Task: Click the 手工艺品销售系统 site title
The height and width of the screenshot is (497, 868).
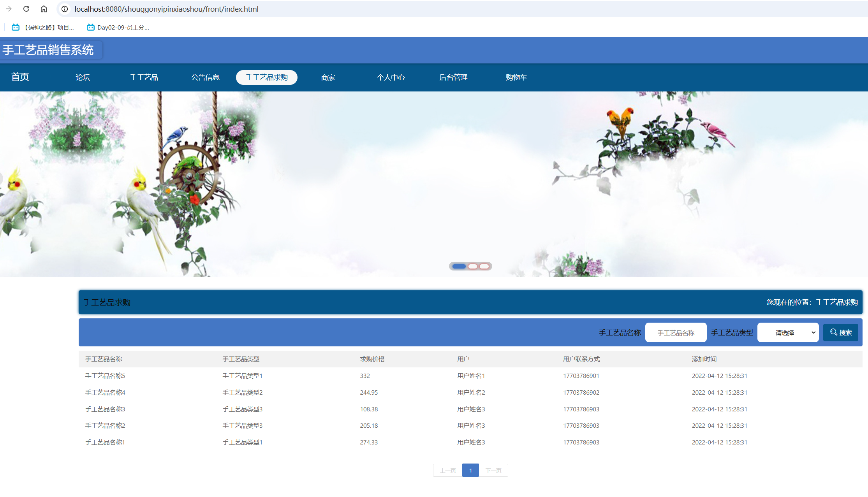Action: [48, 50]
